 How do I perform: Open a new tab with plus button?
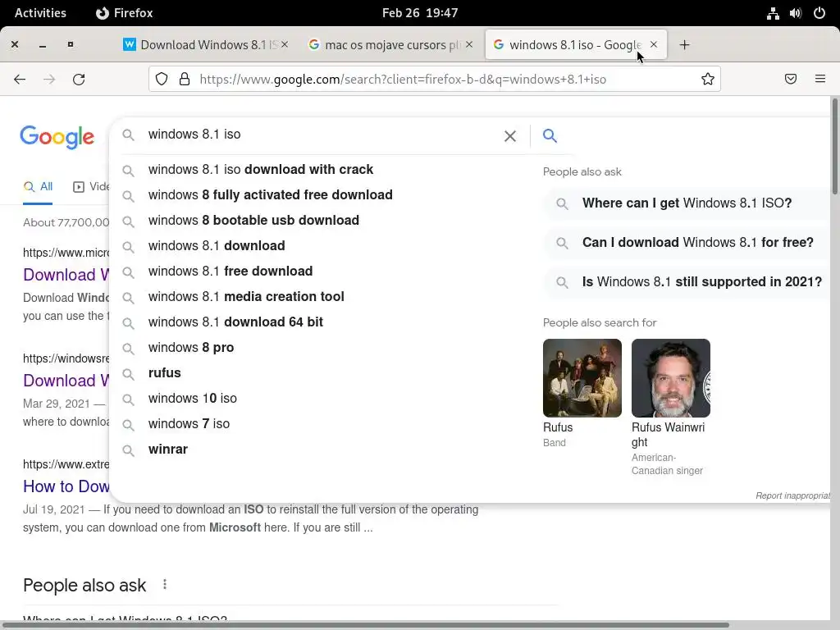[x=684, y=45]
